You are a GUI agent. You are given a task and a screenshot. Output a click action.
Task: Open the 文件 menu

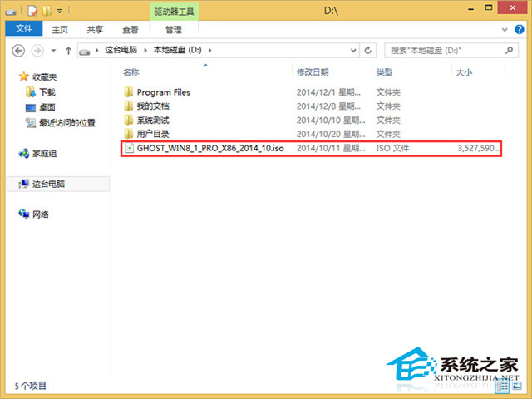[22, 30]
